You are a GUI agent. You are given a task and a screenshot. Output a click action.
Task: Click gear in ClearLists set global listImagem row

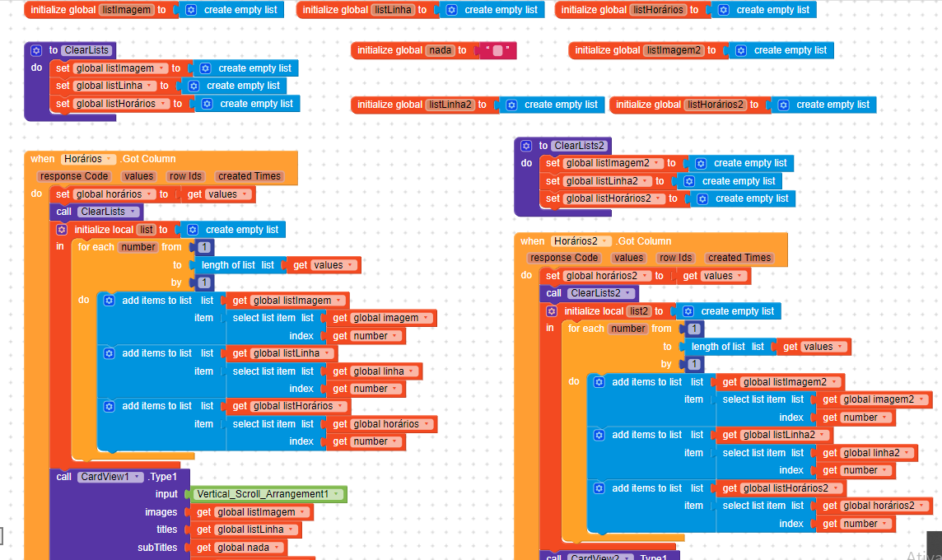[206, 68]
